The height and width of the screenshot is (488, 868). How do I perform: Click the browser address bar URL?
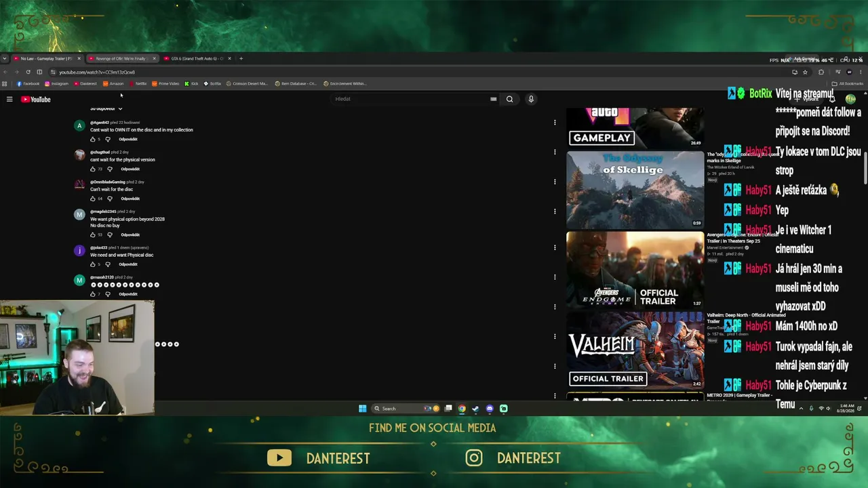[97, 72]
